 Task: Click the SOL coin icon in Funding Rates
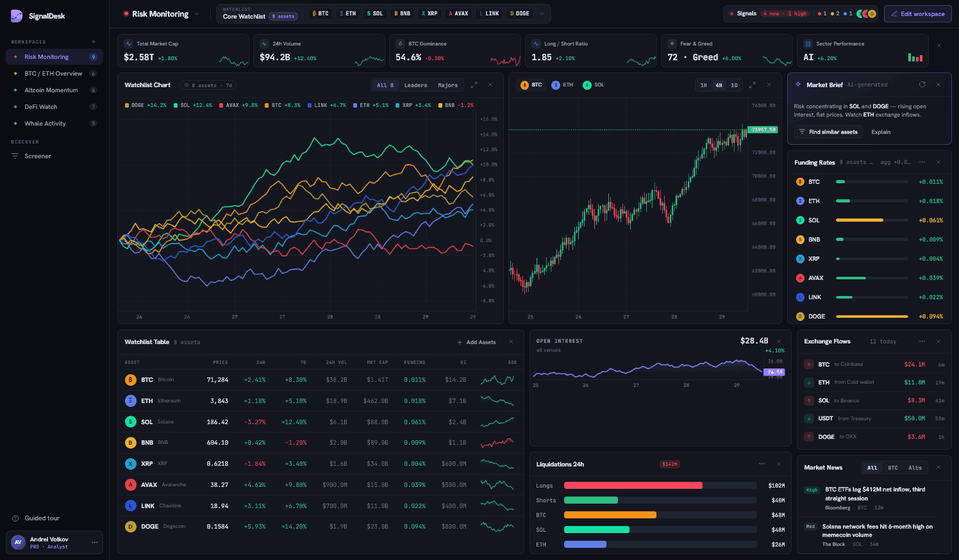800,220
